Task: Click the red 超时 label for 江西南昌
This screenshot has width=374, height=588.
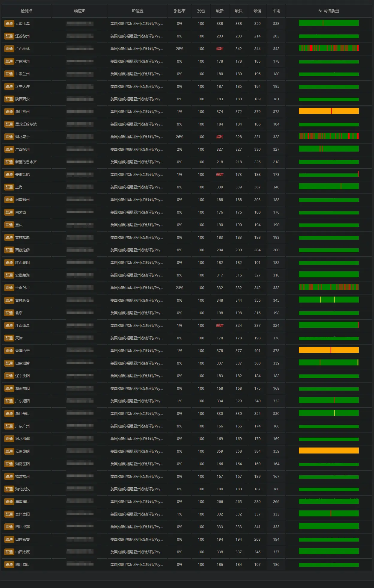Action: [x=220, y=326]
